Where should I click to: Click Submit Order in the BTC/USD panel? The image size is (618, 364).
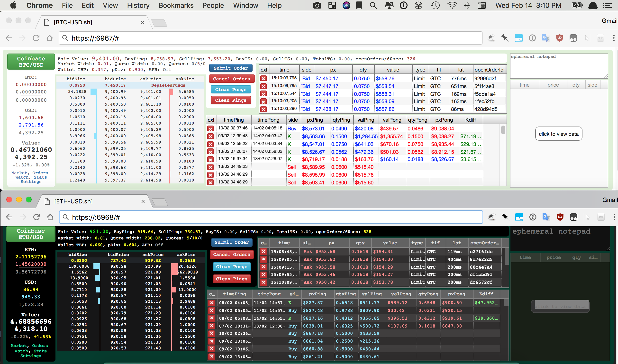231,68
